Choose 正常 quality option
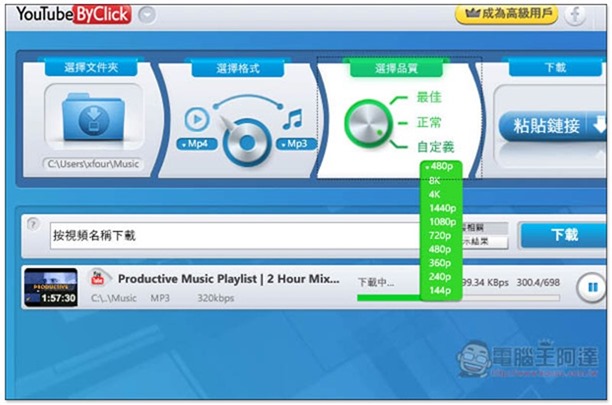 [429, 122]
